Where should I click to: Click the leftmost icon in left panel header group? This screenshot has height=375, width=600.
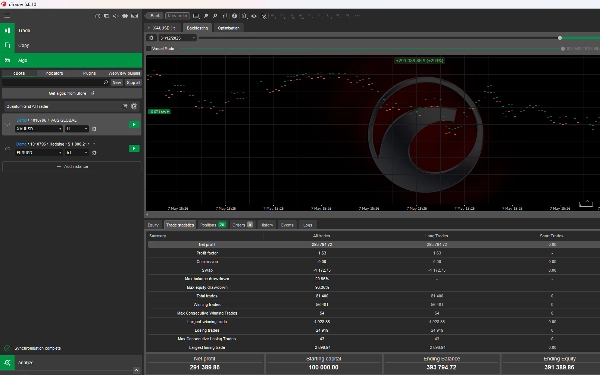click(98, 16)
